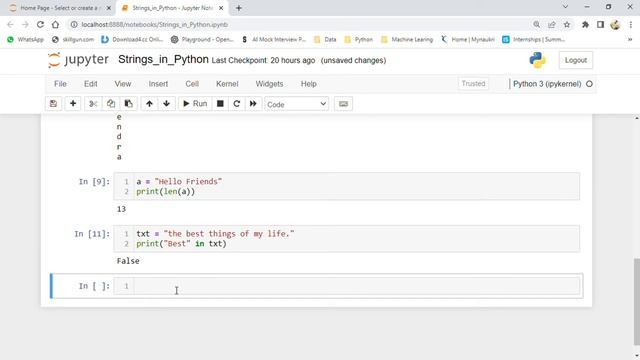Move the selected cell up
Viewport: 640px width, 360px height.
(x=149, y=104)
